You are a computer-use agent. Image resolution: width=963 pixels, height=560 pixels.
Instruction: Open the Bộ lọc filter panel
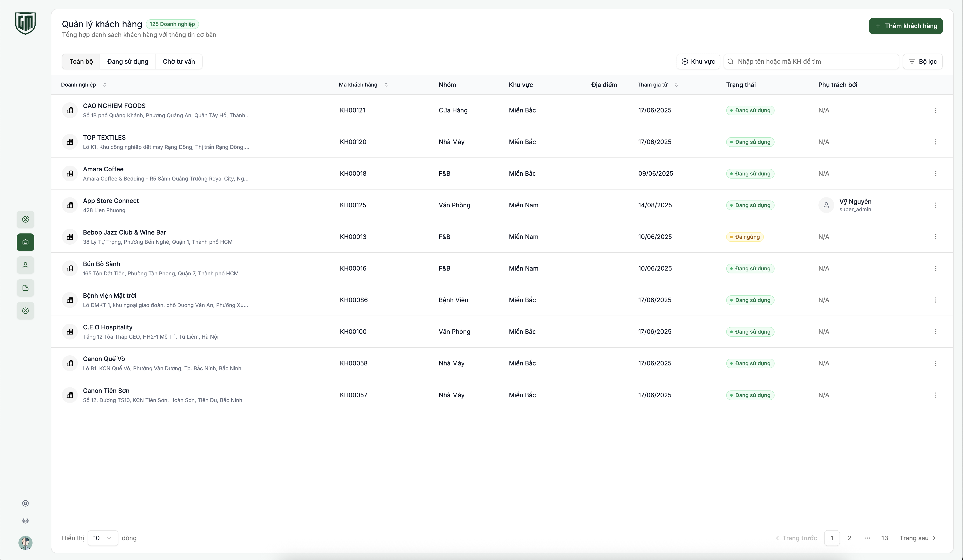(x=923, y=61)
